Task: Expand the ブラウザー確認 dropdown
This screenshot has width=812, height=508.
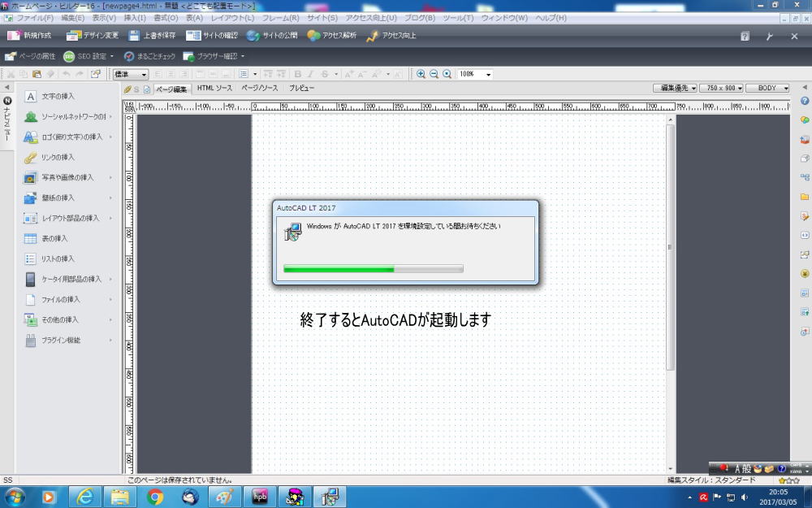Action: [242, 56]
